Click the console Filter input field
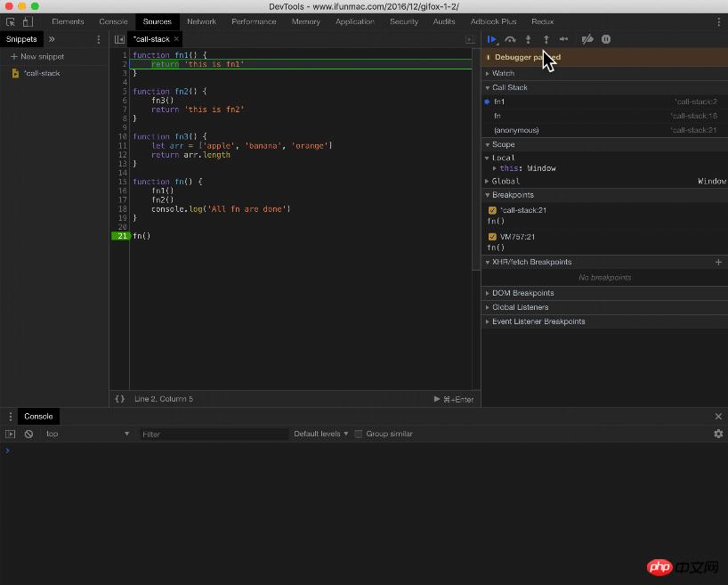The width and height of the screenshot is (728, 585). click(214, 434)
